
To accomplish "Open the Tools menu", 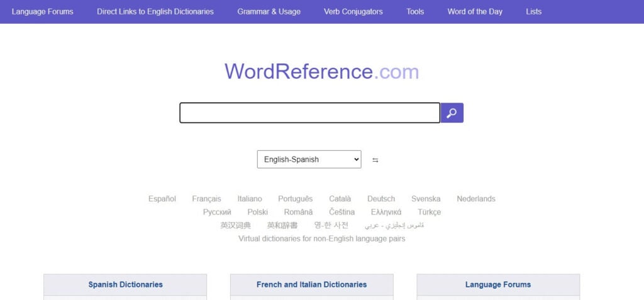I will 415,11.
